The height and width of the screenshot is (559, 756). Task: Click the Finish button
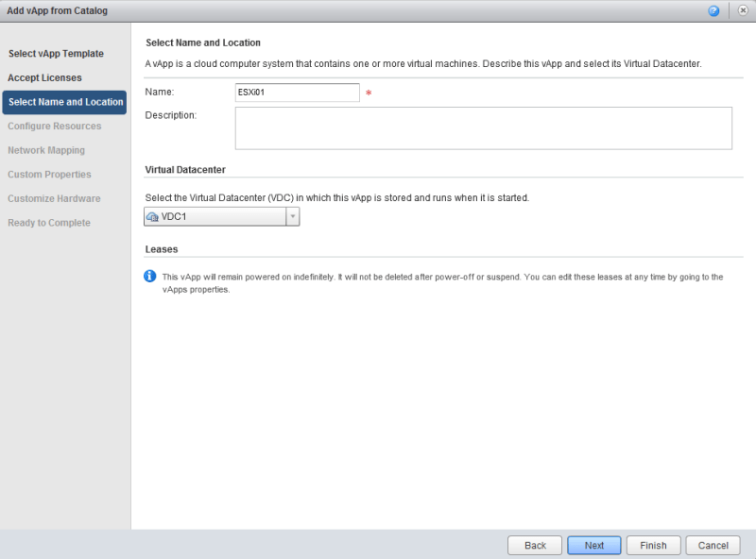click(653, 545)
